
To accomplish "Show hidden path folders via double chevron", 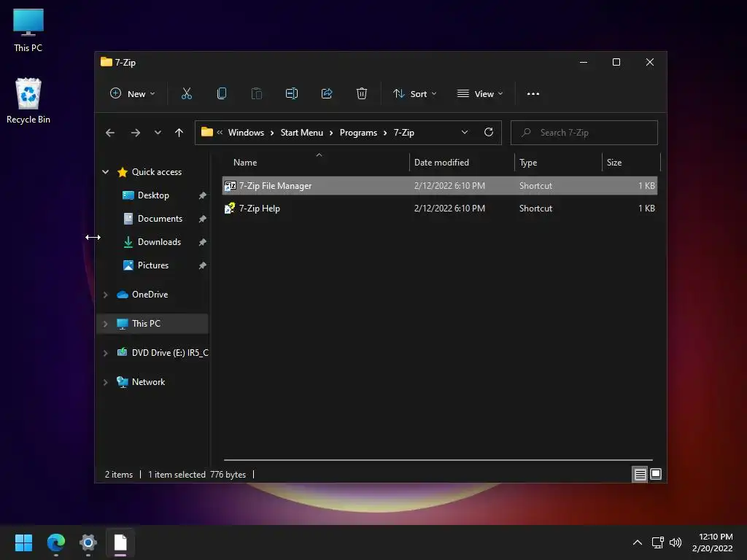I will click(220, 133).
